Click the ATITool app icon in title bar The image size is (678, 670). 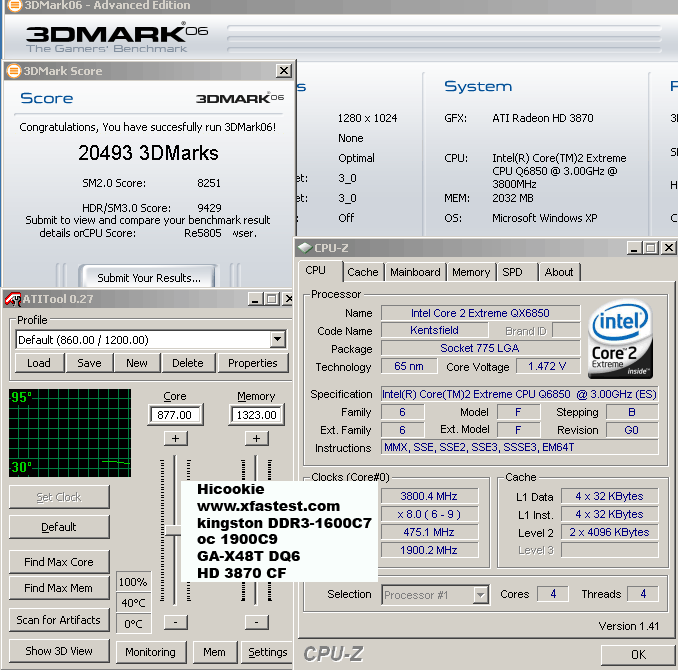[x=12, y=299]
